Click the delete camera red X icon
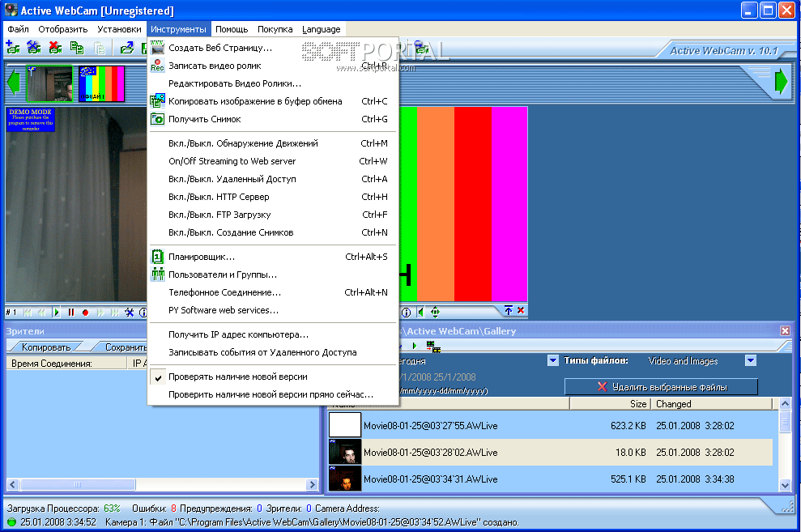The height and width of the screenshot is (532, 801). [55, 48]
